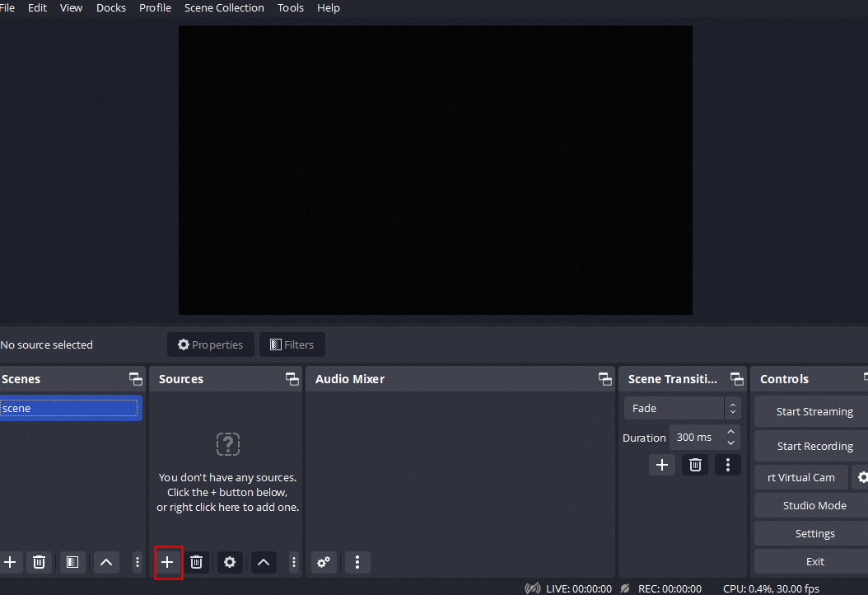Remove selected scene using trash icon
Viewport: 868px width, 595px height.
click(39, 562)
